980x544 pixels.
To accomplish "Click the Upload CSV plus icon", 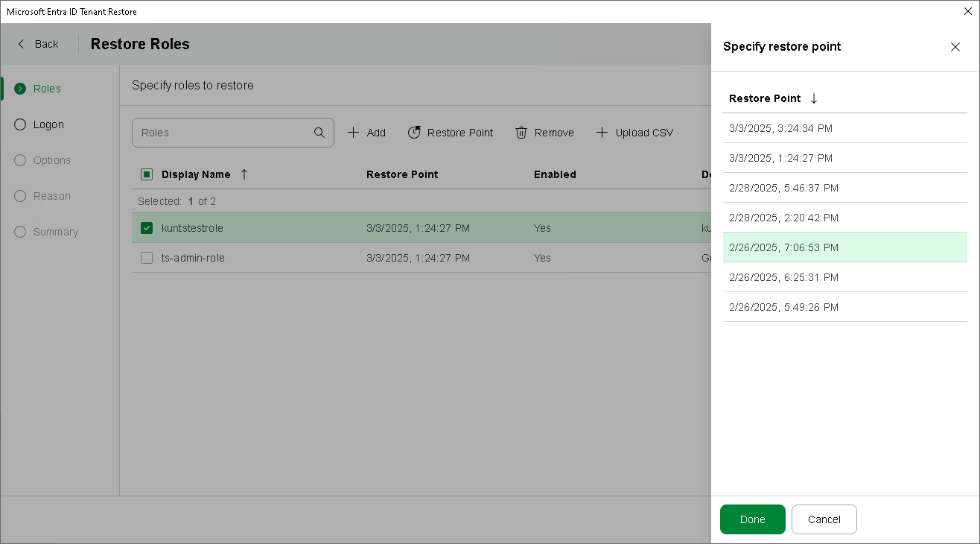I will point(602,133).
